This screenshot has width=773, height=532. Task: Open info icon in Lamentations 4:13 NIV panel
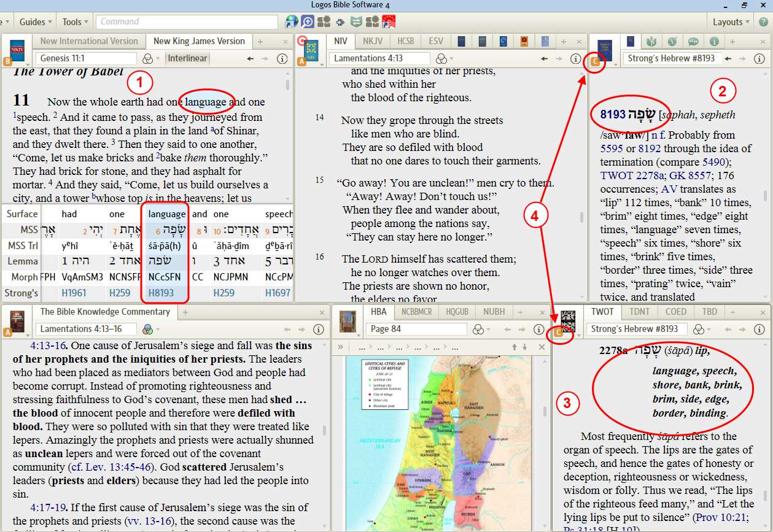575,59
